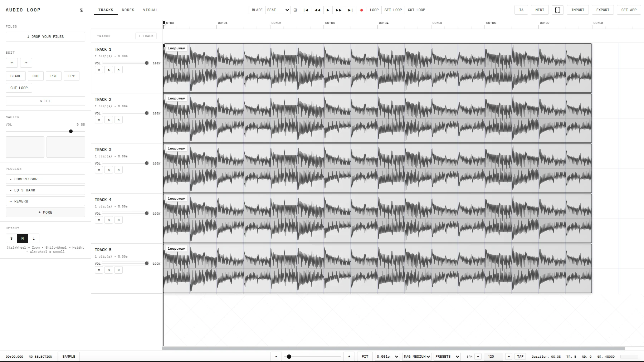The image size is (644, 362).
Task: Increase BPM with the plus stepper
Action: point(509,357)
